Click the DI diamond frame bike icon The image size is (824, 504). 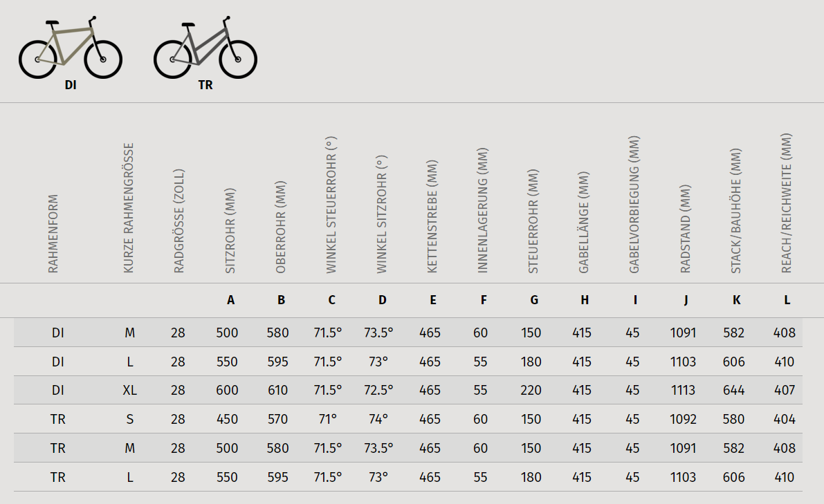[71, 47]
